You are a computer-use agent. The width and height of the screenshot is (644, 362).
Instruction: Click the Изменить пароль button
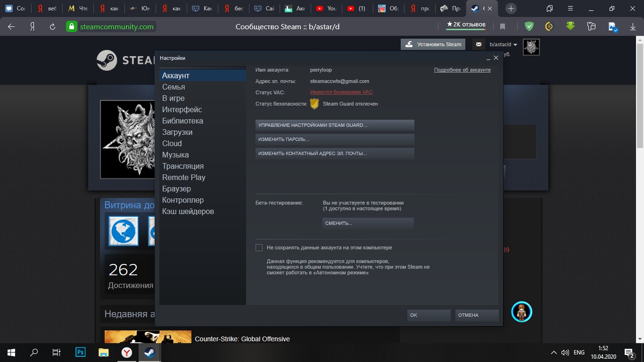tap(335, 139)
